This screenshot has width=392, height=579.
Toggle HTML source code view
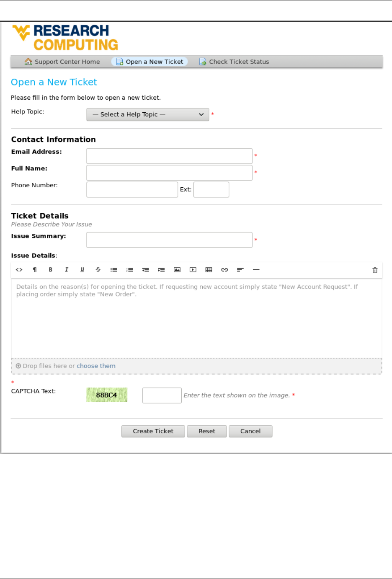click(19, 270)
